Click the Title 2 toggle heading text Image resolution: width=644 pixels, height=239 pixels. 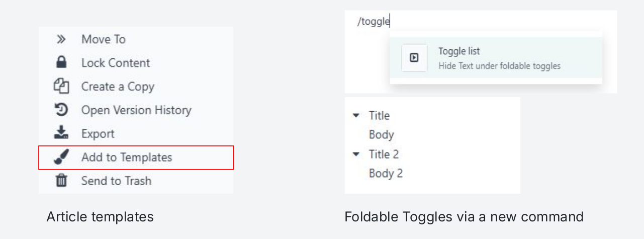pos(384,154)
